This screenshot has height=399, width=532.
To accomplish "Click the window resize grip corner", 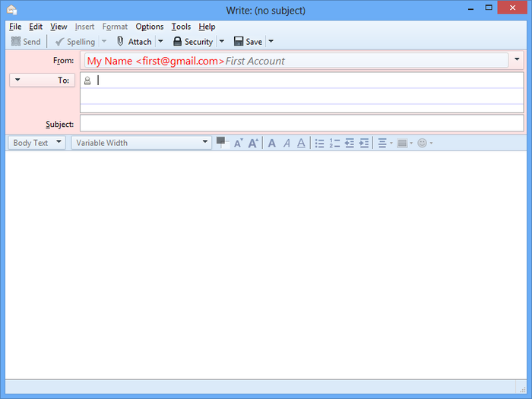I will pyautogui.click(x=522, y=389).
